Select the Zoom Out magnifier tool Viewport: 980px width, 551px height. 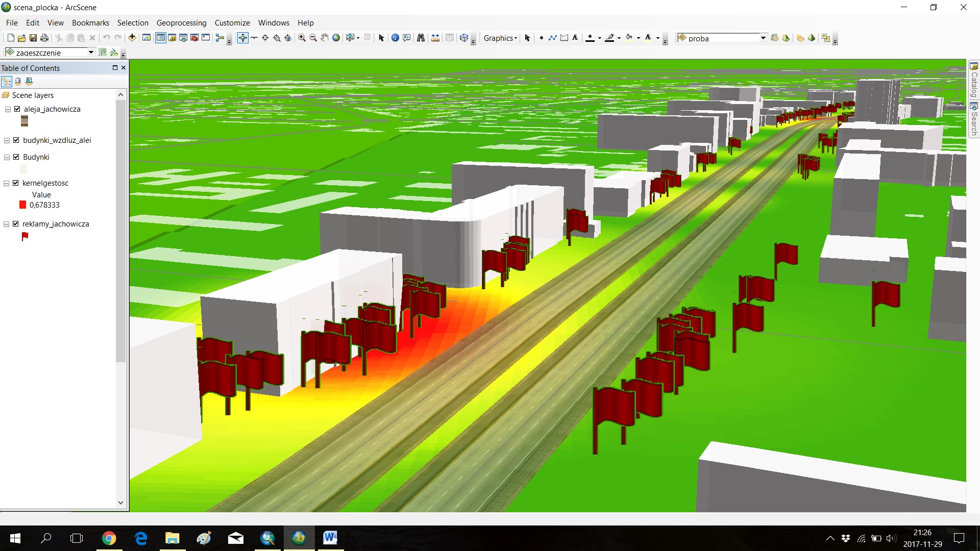click(313, 38)
